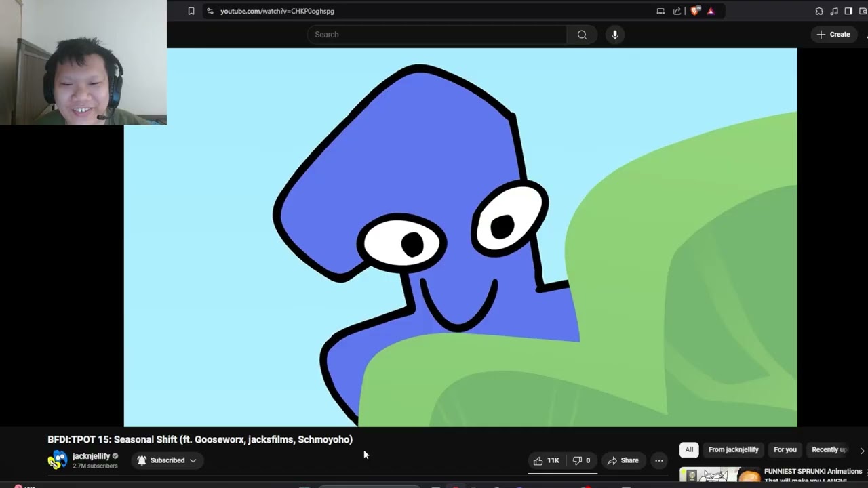
Task: Open the three-dot more actions menu
Action: pyautogui.click(x=659, y=460)
